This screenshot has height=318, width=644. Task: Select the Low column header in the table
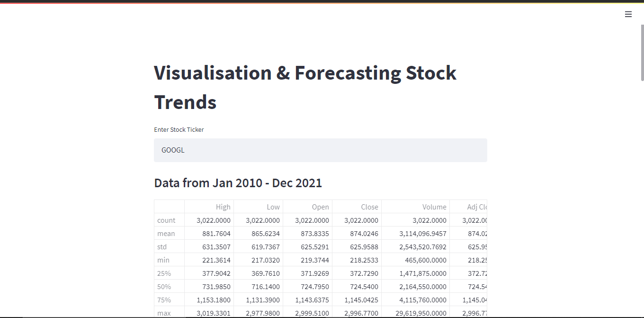(273, 207)
